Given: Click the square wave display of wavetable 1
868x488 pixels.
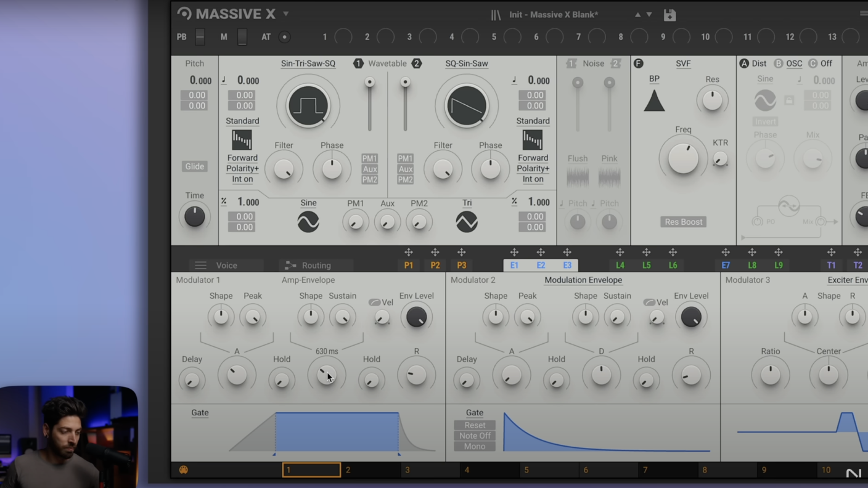Looking at the screenshot, I should coord(308,105).
